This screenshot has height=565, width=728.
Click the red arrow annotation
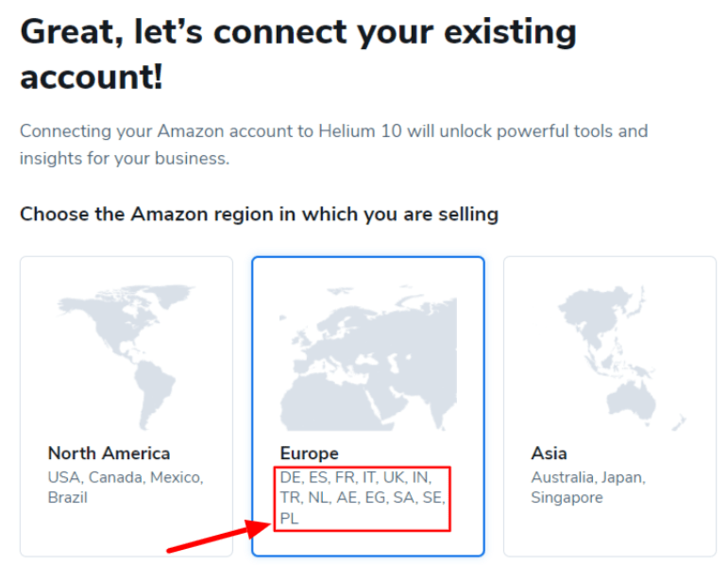click(x=218, y=537)
